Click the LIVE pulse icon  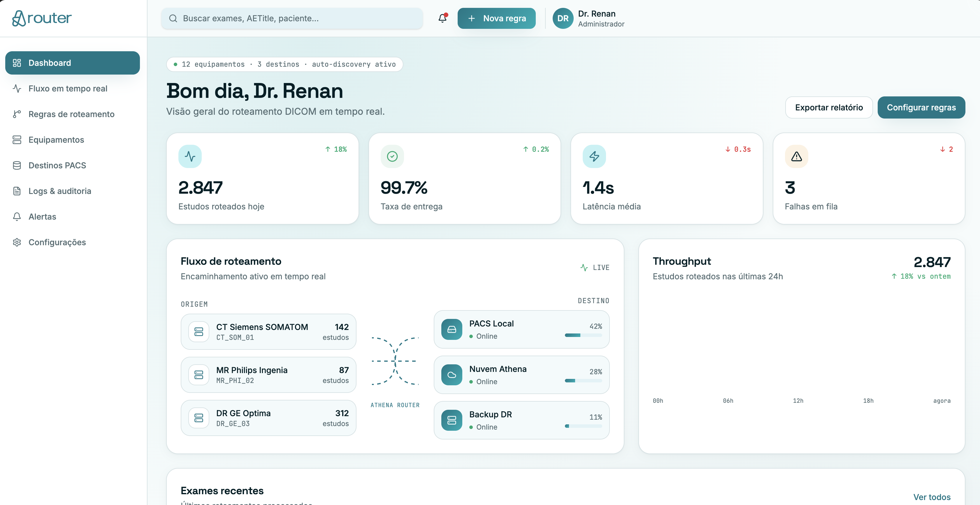click(x=584, y=268)
